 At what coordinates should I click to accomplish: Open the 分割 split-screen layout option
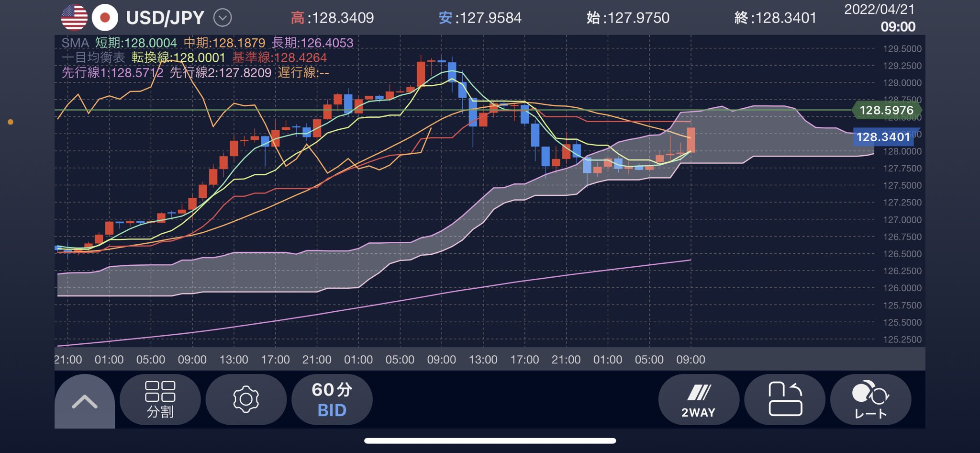[160, 399]
